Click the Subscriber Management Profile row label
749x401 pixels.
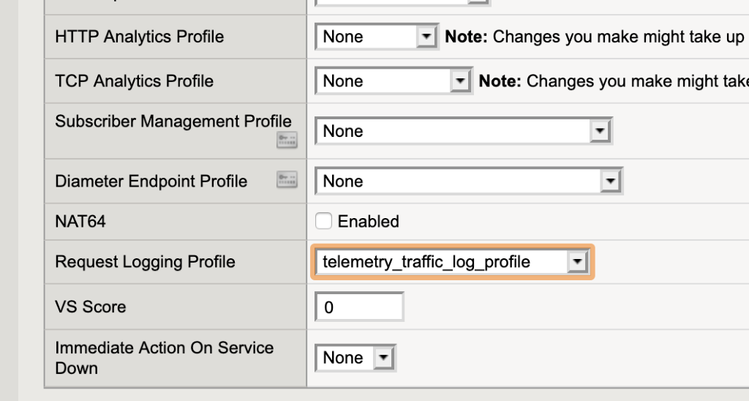click(x=173, y=121)
